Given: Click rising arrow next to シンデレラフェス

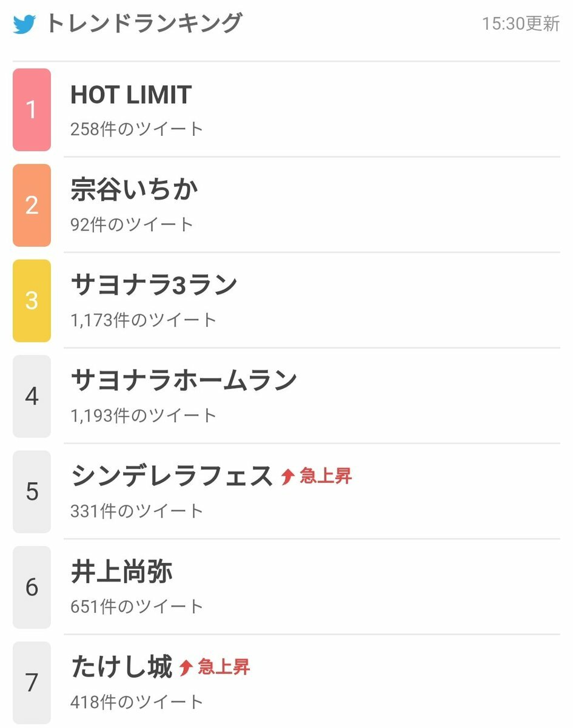Looking at the screenshot, I should pos(287,477).
